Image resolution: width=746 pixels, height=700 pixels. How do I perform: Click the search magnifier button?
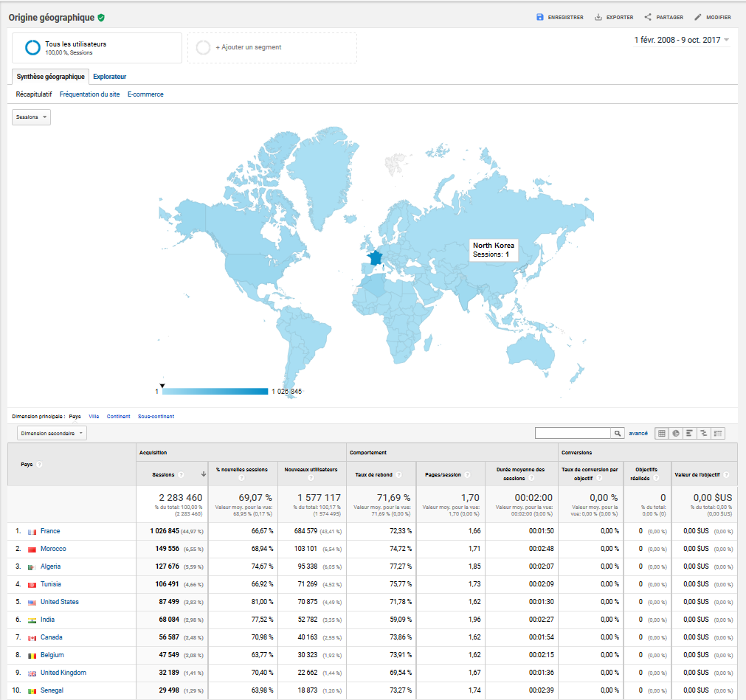[x=618, y=433]
